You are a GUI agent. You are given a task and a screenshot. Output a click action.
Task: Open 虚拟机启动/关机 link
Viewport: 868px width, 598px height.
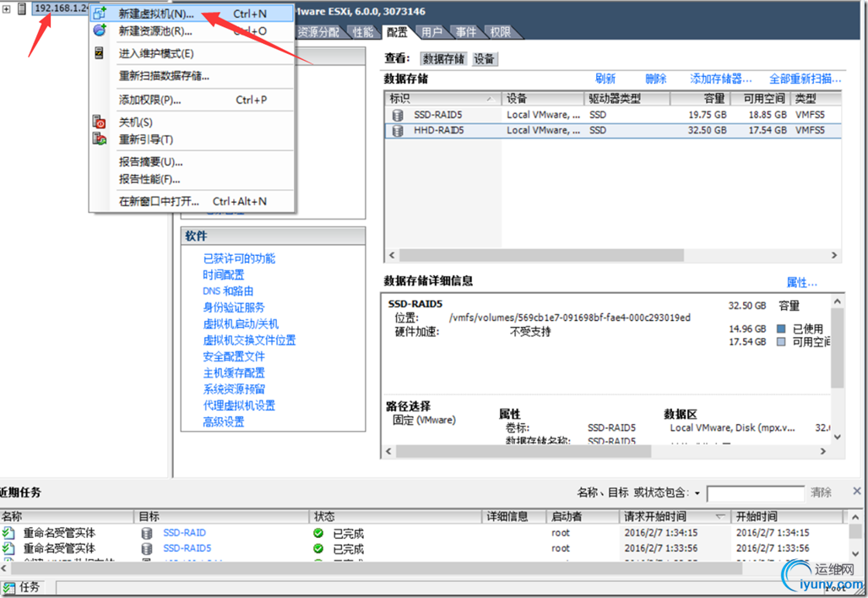(x=241, y=324)
